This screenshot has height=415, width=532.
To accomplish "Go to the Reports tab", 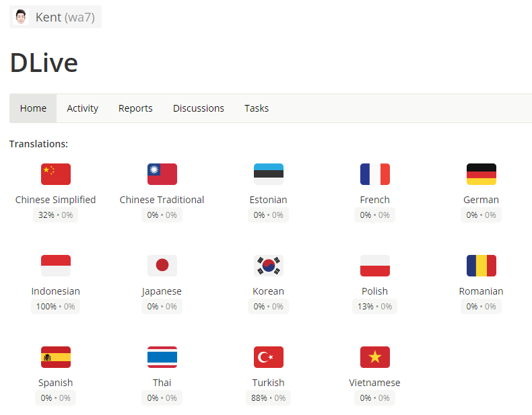I will coord(135,108).
